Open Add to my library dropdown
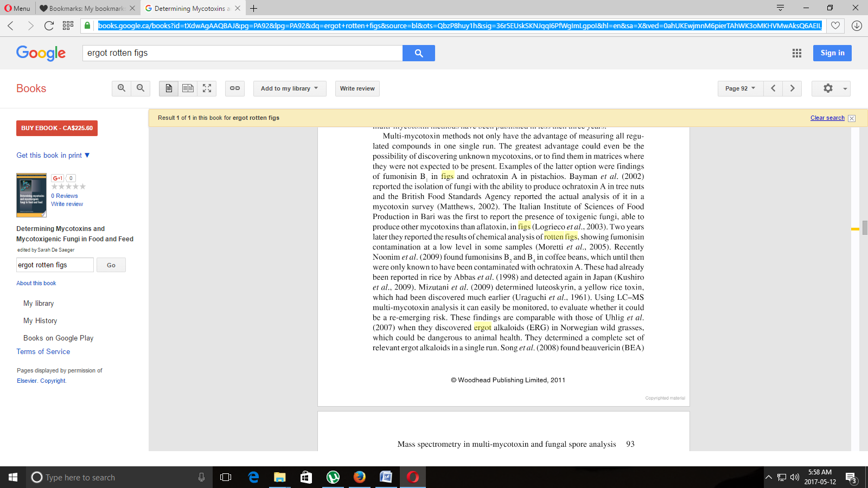Viewport: 868px width, 488px height. pos(289,88)
